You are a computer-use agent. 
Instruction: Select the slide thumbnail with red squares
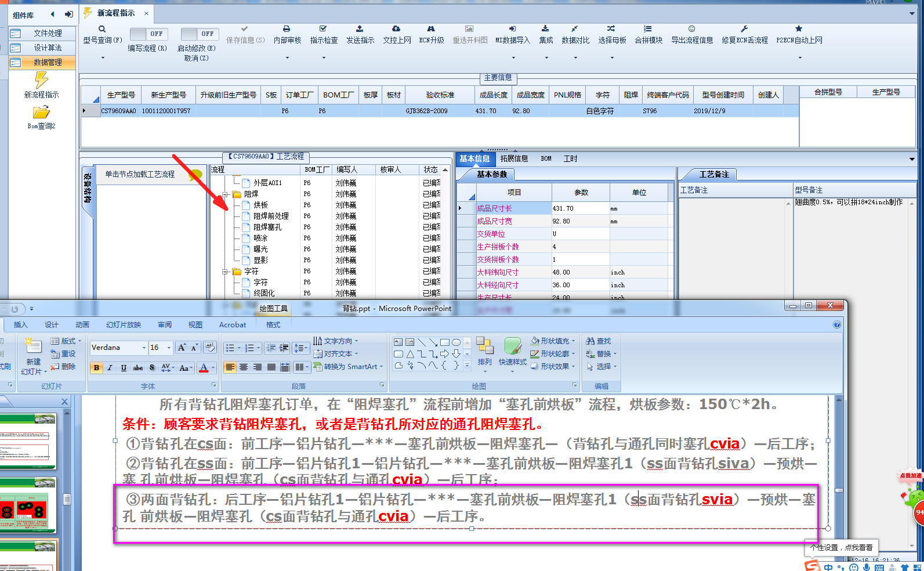tap(28, 506)
